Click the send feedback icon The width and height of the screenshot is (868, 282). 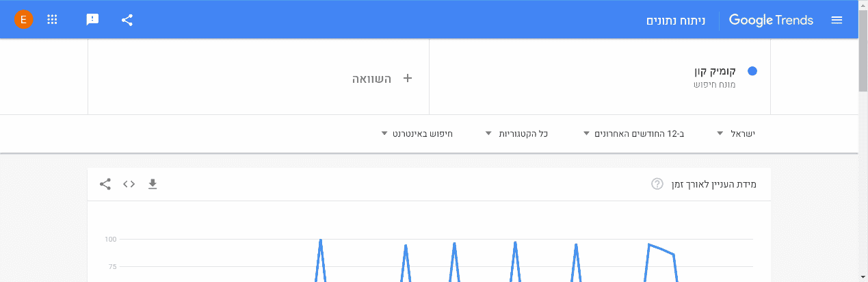point(92,20)
